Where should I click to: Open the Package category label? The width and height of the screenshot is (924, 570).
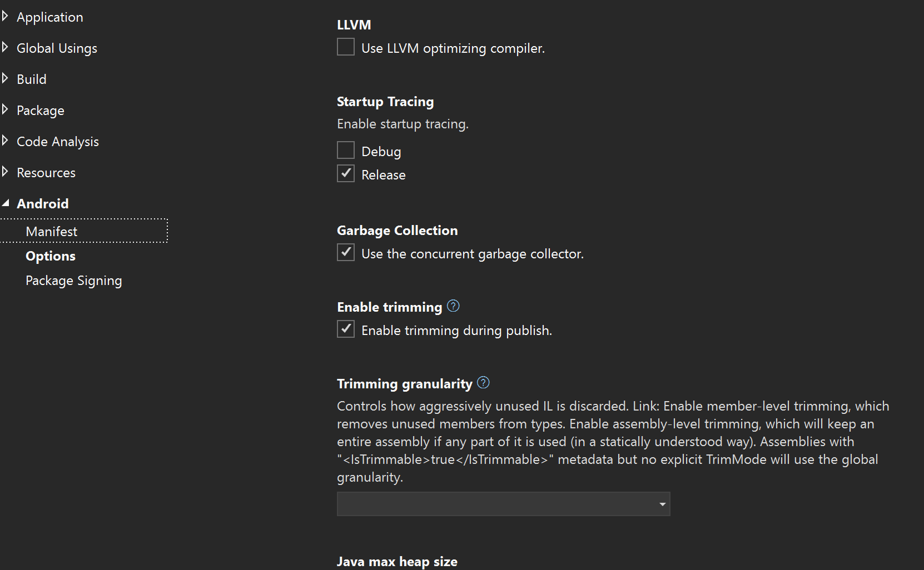point(41,111)
